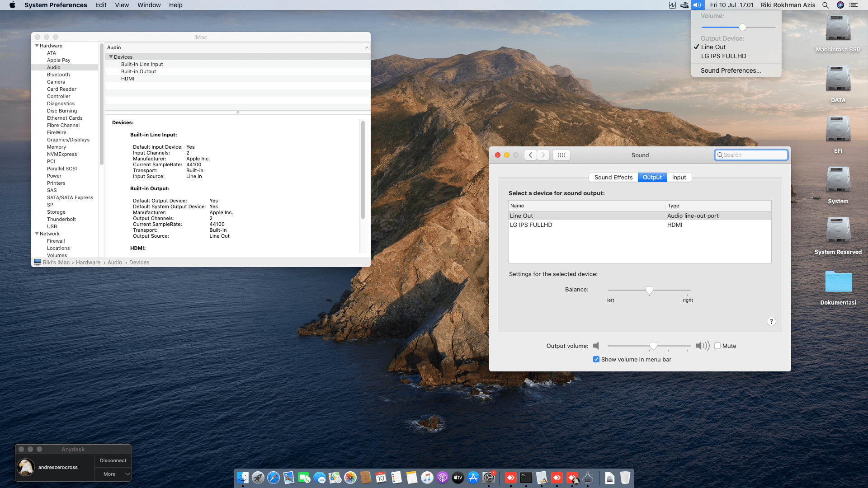The image size is (868, 488).
Task: Open Sound Preferences… from volume menu
Action: pyautogui.click(x=731, y=70)
